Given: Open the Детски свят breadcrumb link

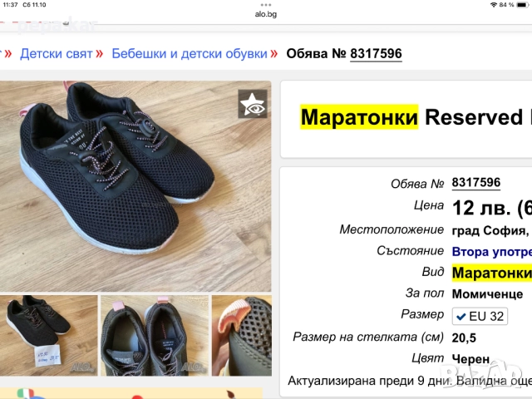Looking at the screenshot, I should coord(57,53).
